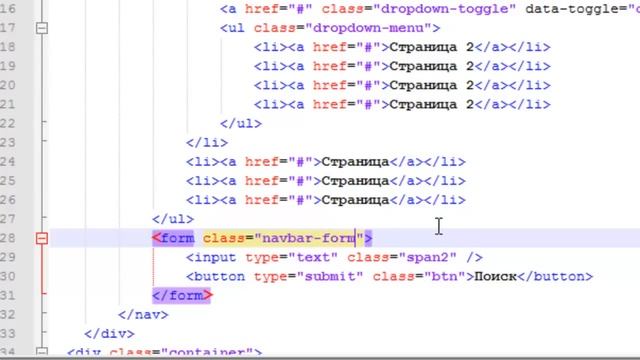Select line number 16 in the margin
Screen dimensions: 640x360
pos(8,9)
